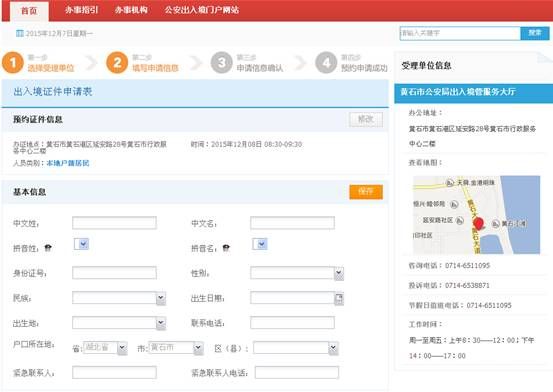
Task: Focus the 身份证号 input field
Action: tap(114, 273)
